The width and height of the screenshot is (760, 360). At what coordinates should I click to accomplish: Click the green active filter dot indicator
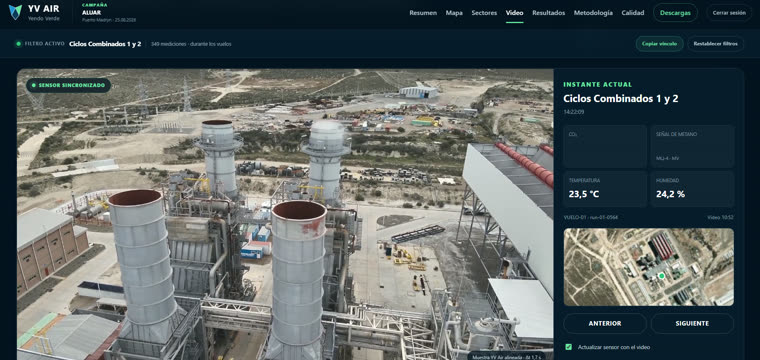[18, 44]
